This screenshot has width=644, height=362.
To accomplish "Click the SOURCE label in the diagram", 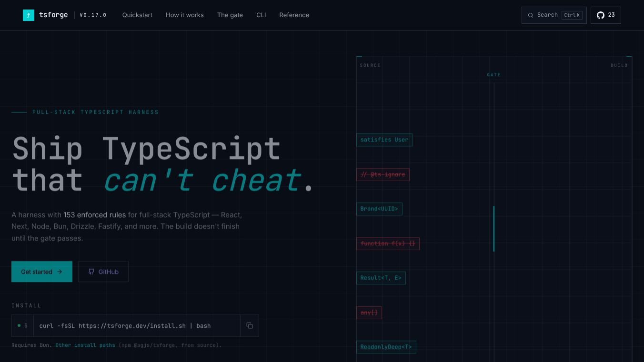I will (x=370, y=65).
